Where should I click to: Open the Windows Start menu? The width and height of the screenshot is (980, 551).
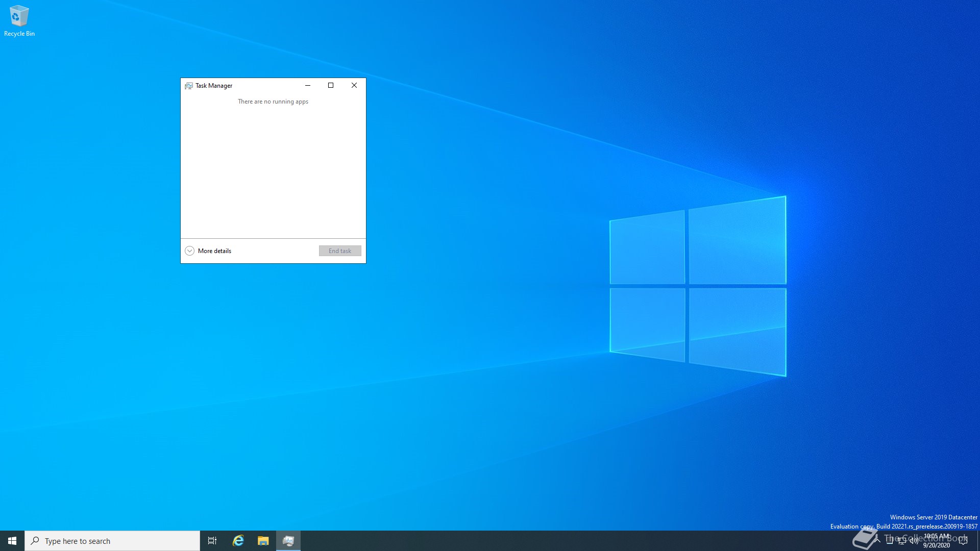click(x=12, y=541)
